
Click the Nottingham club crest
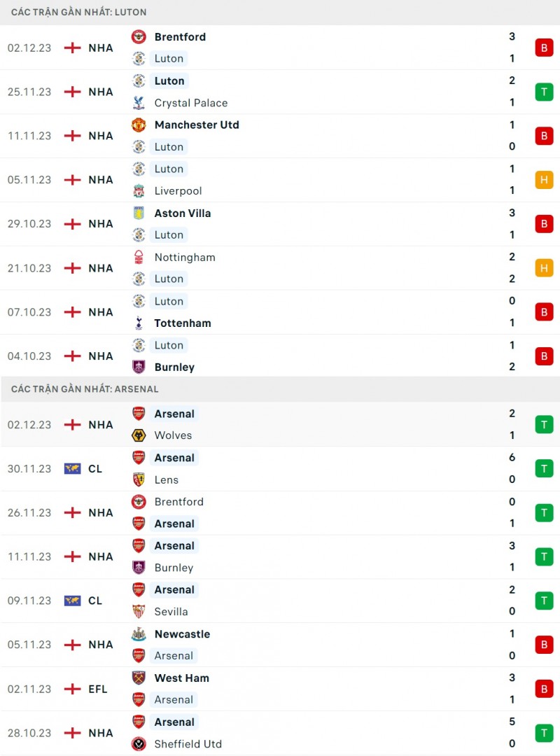[139, 257]
